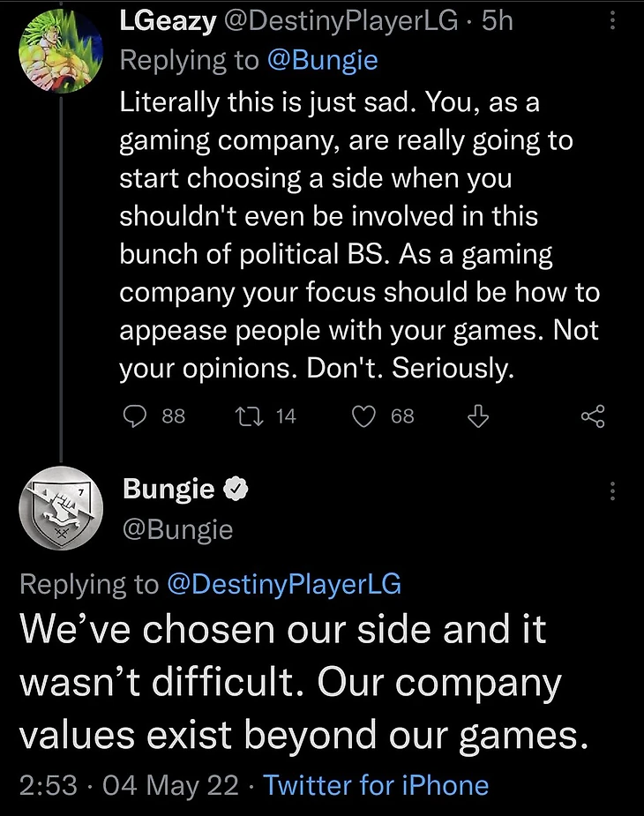Click the gray @Bungie handle below the Bungie name
Image resolution: width=644 pixels, height=816 pixels.
[178, 529]
